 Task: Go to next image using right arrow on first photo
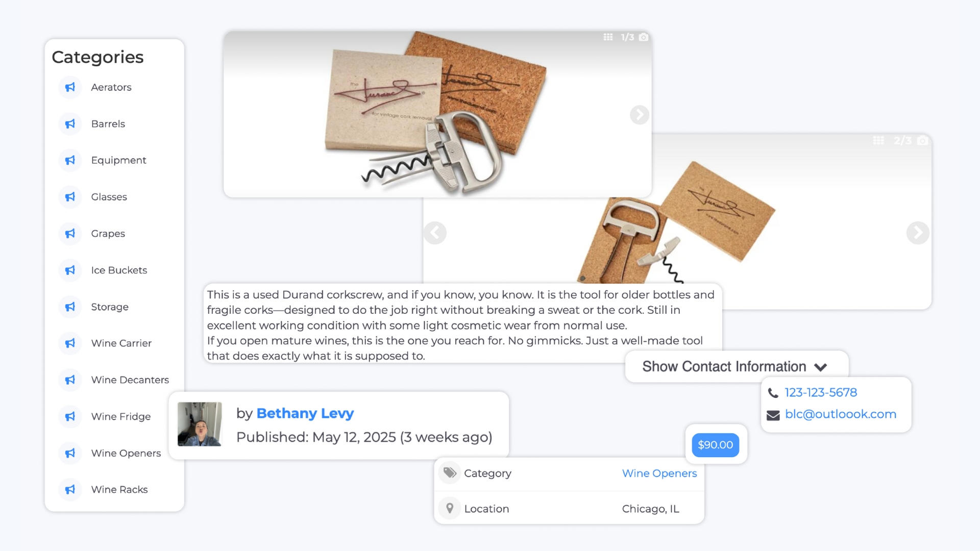(640, 115)
